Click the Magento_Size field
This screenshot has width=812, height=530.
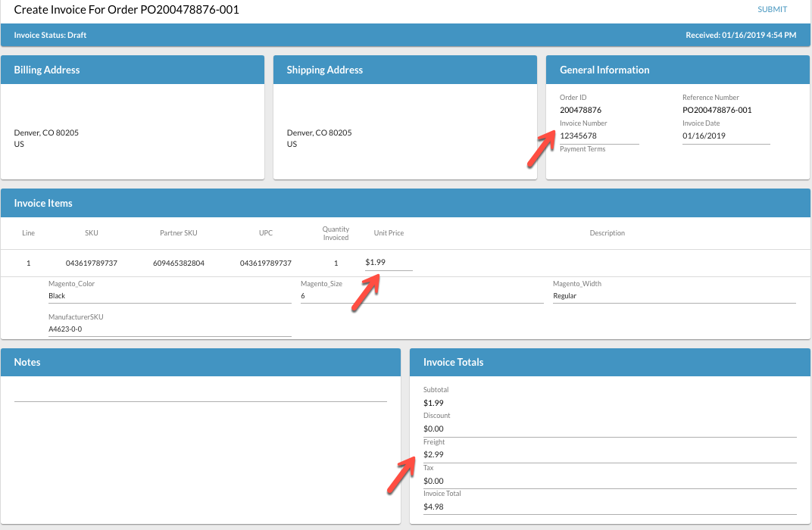[x=421, y=296]
